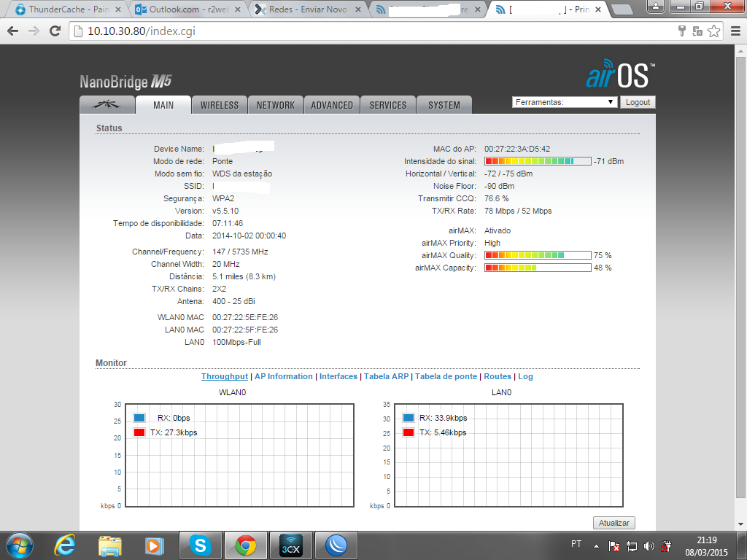Open the AP Information link

click(284, 376)
